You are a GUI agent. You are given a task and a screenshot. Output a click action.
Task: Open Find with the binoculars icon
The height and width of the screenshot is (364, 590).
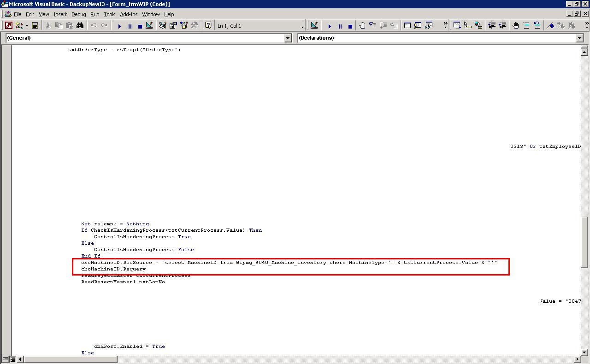coord(80,26)
